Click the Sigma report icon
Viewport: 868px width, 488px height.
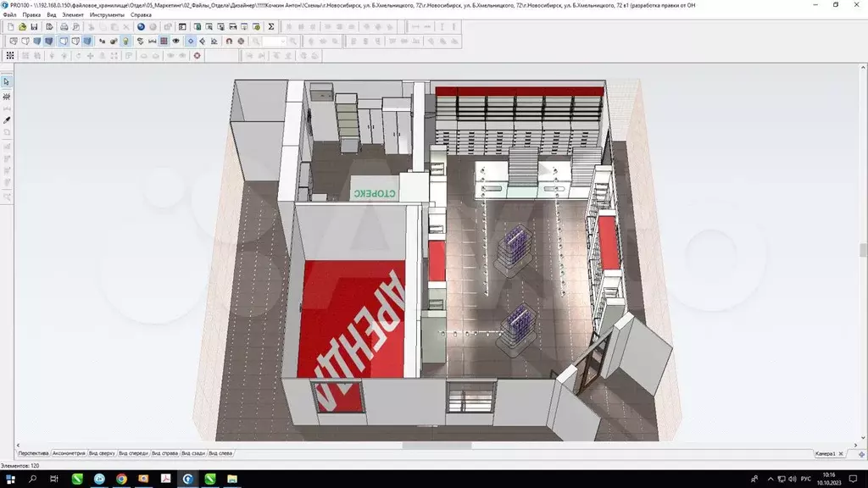pyautogui.click(x=270, y=26)
